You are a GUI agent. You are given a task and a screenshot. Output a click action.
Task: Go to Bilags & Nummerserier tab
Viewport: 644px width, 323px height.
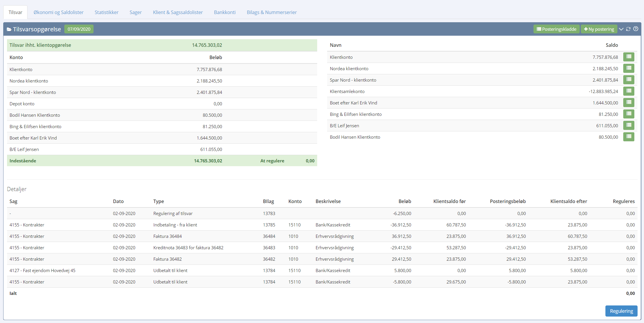[x=272, y=12]
